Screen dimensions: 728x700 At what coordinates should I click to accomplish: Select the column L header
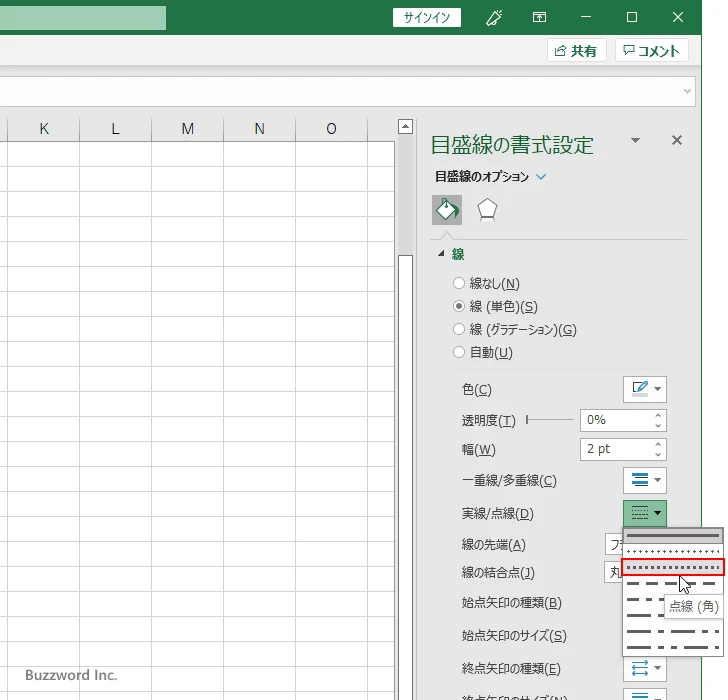116,129
